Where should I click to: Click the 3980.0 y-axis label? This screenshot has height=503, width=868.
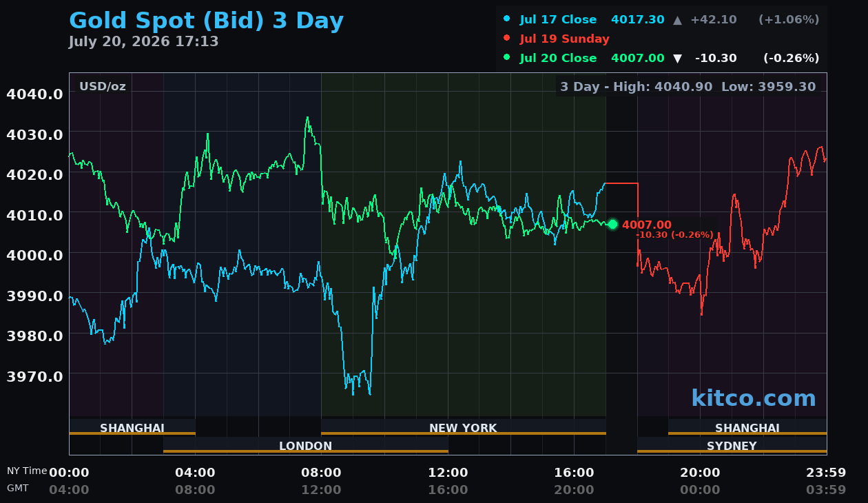click(35, 336)
